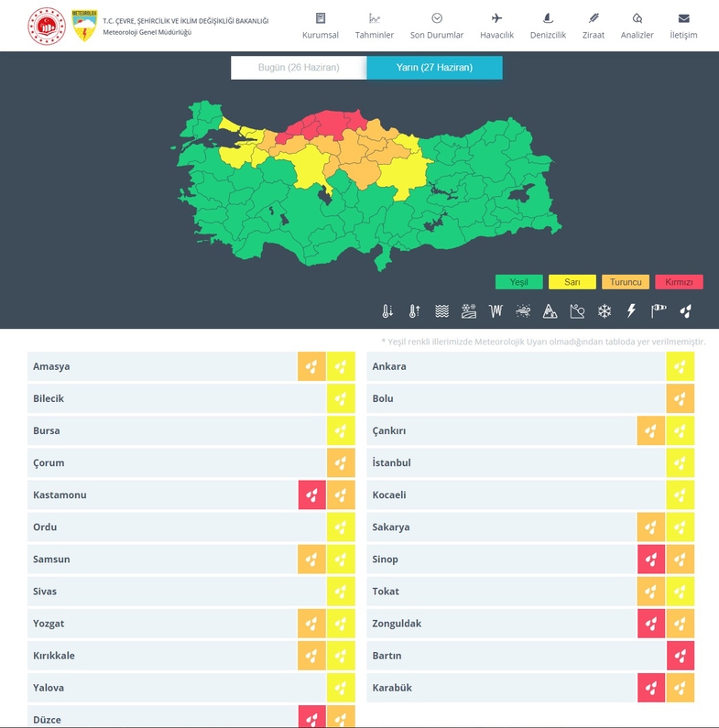Click the Kırmızı legend swatch

point(679,282)
